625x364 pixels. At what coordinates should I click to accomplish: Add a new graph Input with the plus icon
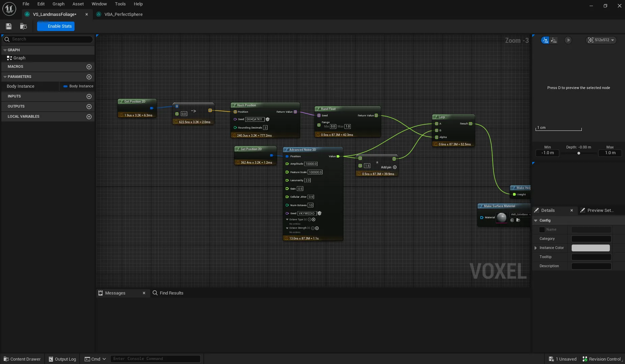point(89,96)
